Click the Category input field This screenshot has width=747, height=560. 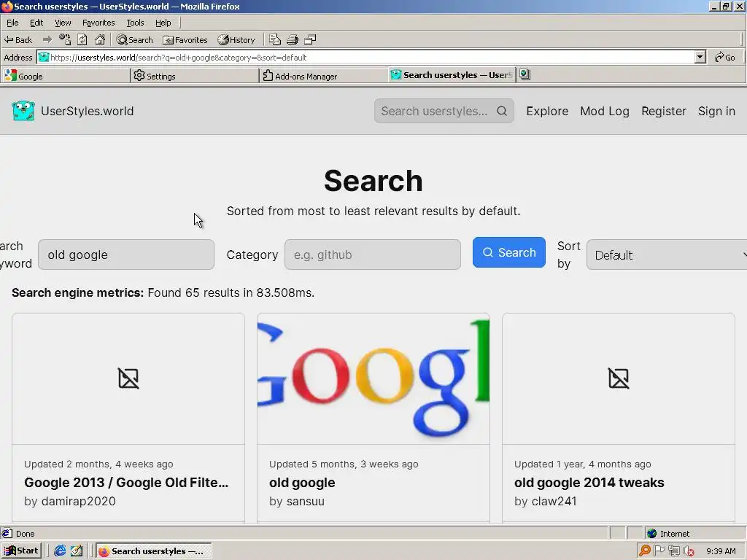pos(373,254)
